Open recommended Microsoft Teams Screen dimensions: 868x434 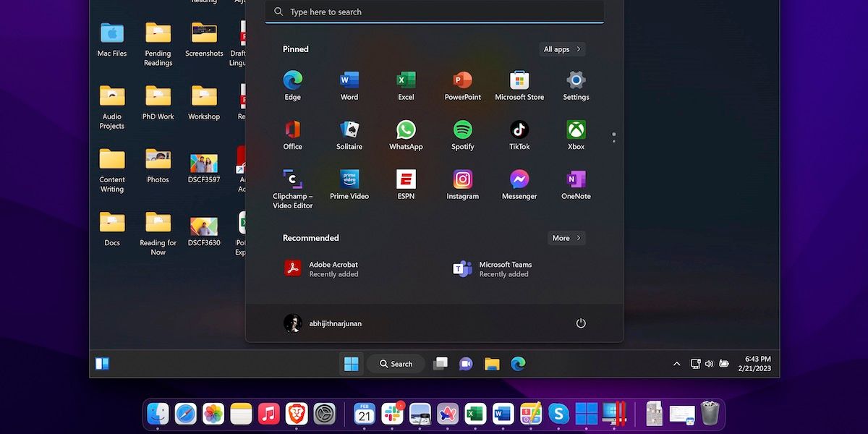pyautogui.click(x=493, y=269)
